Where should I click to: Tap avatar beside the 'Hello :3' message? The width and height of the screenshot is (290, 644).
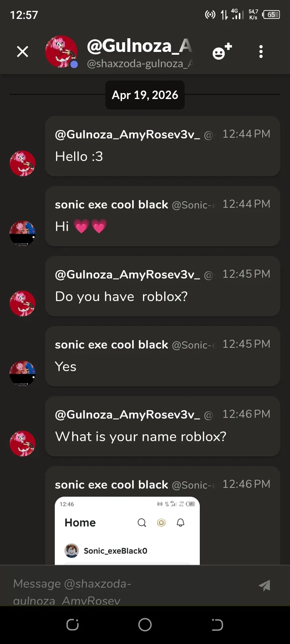click(23, 163)
